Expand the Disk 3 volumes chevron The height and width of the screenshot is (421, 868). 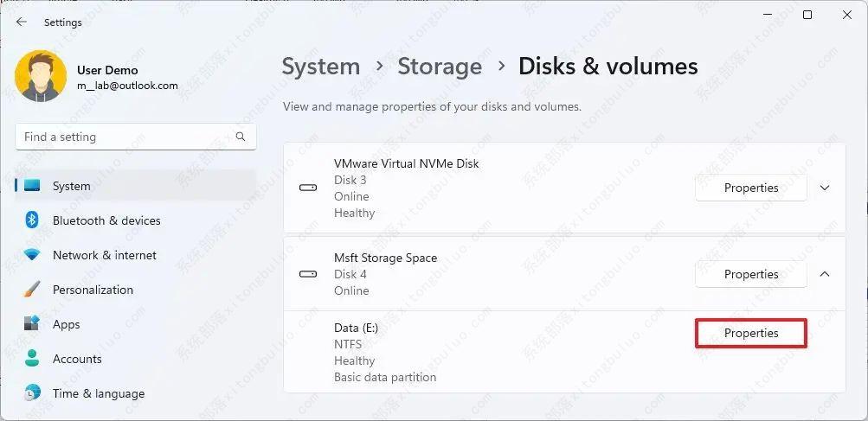tap(825, 188)
